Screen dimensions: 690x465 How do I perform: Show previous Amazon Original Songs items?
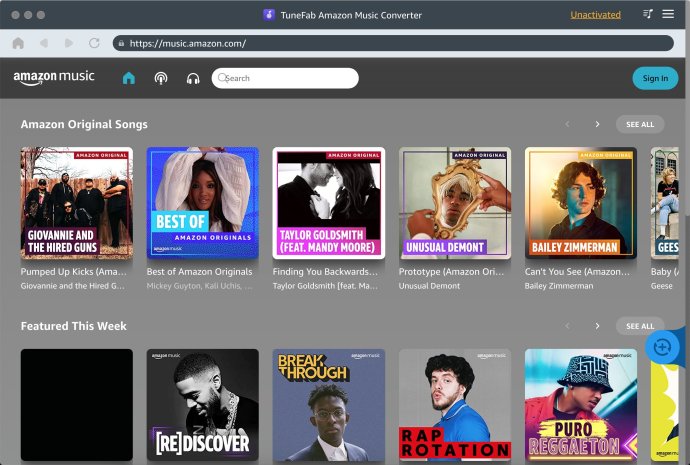(x=568, y=124)
